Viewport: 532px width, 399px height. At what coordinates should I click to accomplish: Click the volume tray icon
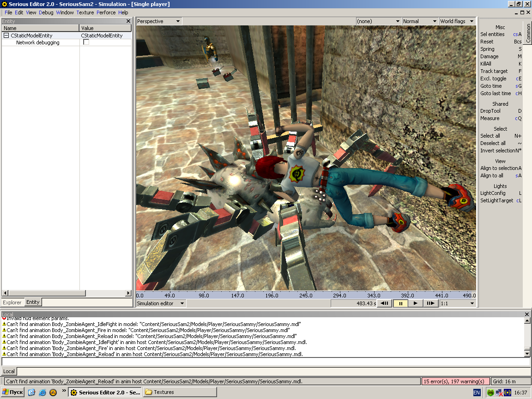point(508,393)
